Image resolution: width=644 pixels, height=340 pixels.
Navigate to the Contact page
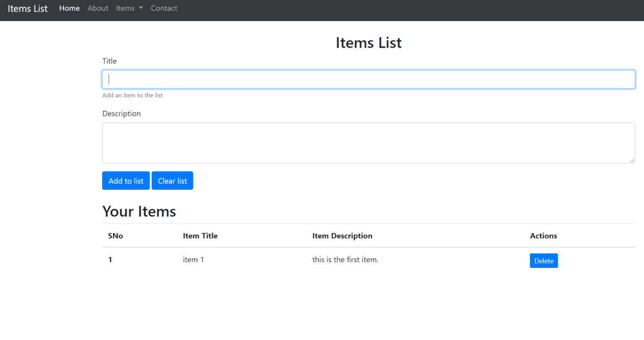point(164,8)
